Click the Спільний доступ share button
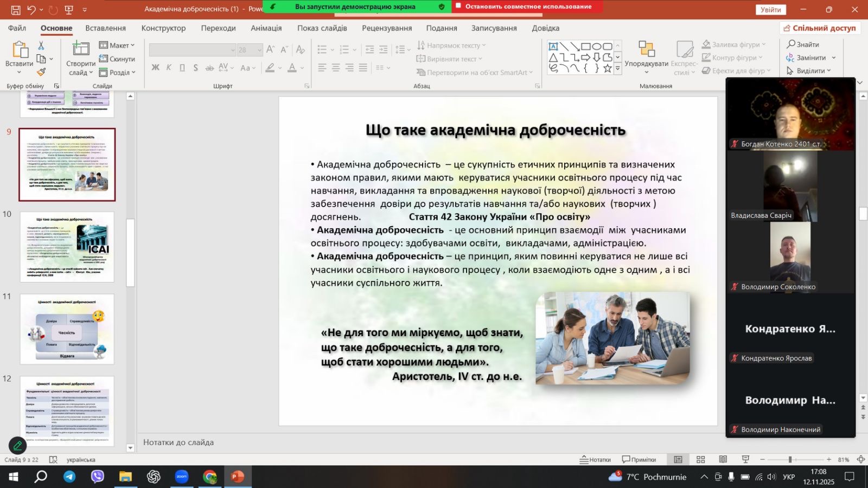The width and height of the screenshot is (868, 488). tap(820, 28)
